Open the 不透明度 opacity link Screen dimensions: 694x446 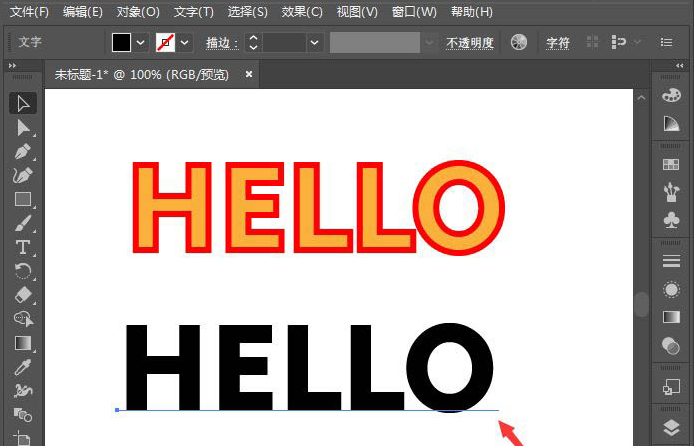(x=470, y=43)
